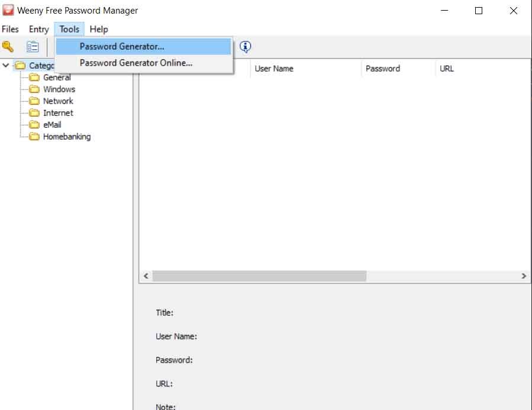Click the Weeny app icon in the title bar

tap(8, 10)
